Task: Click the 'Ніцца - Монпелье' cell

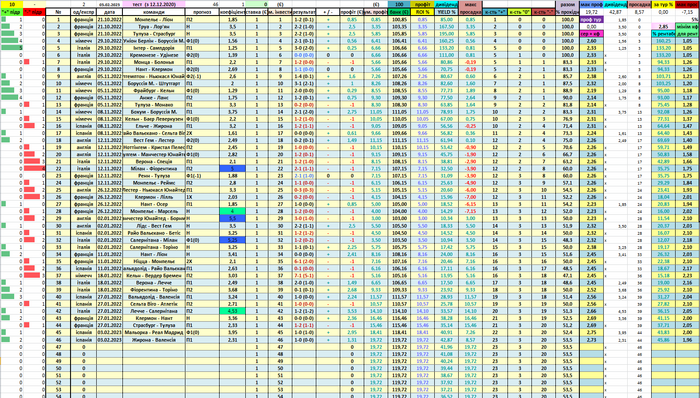Action: (154, 261)
